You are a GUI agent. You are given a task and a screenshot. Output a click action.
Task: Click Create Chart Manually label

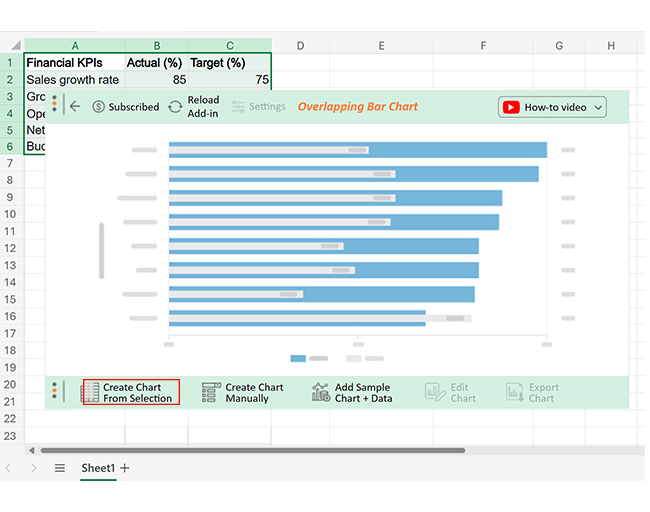point(254,393)
